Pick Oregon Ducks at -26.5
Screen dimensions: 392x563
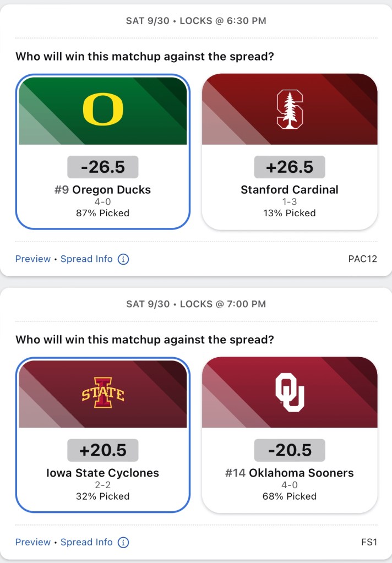tap(103, 167)
